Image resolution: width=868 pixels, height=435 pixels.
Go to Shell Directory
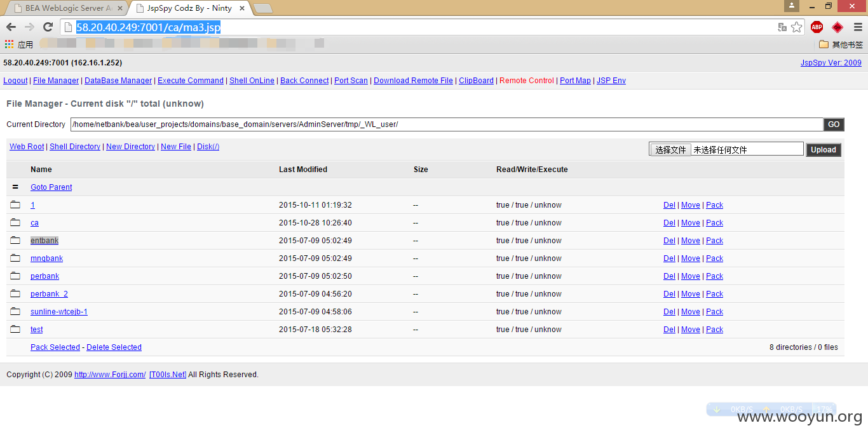pos(75,147)
